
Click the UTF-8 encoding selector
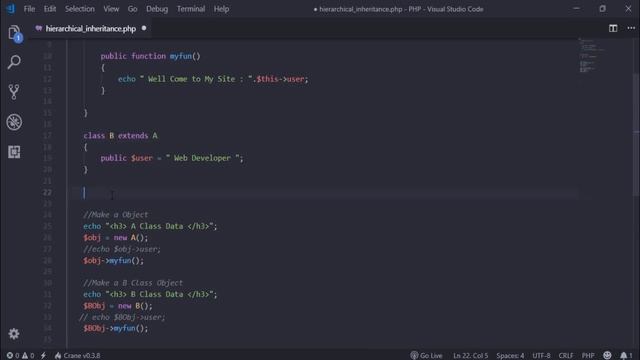pyautogui.click(x=541, y=356)
